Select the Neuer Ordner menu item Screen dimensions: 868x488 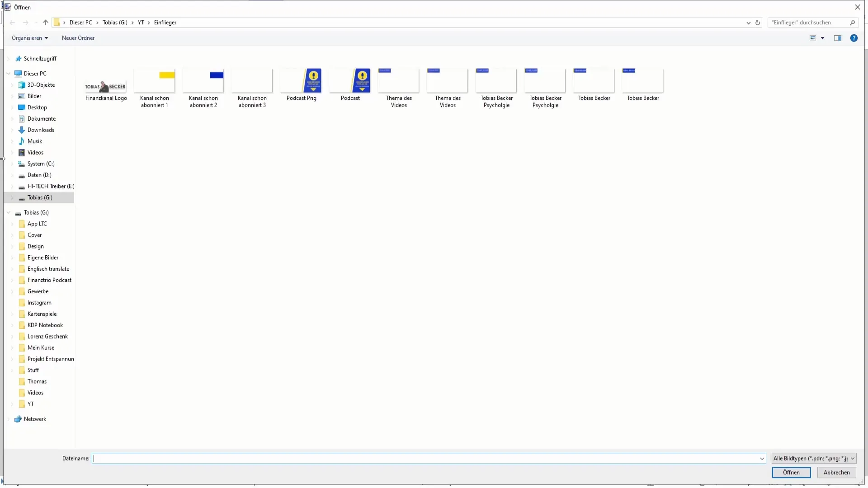(x=78, y=38)
